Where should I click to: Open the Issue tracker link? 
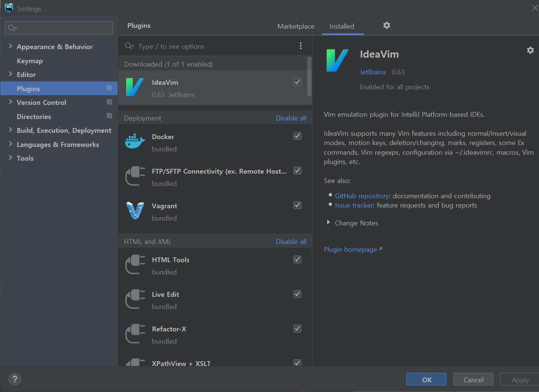pos(354,205)
